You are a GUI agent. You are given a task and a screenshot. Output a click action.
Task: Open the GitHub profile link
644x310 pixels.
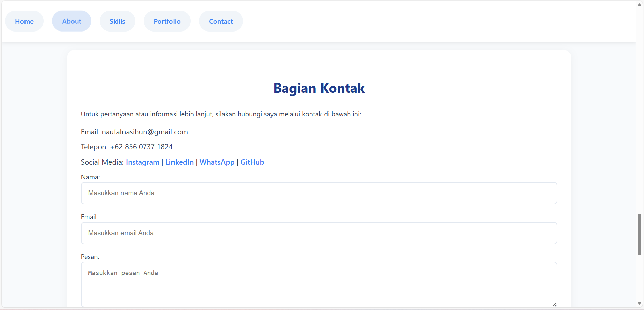(252, 162)
